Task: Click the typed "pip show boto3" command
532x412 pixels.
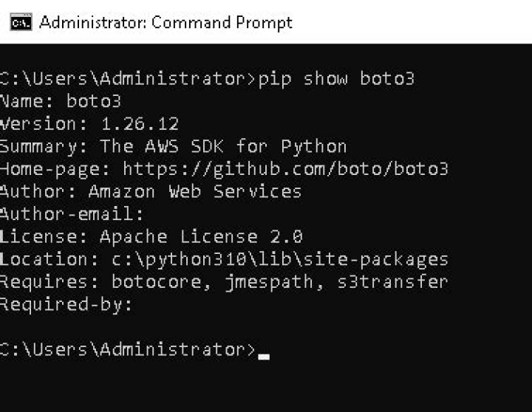Action: pyautogui.click(x=336, y=78)
